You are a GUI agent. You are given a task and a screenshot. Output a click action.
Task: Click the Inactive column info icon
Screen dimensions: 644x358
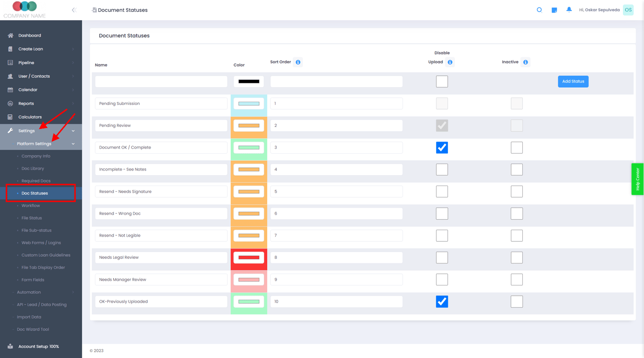[526, 62]
